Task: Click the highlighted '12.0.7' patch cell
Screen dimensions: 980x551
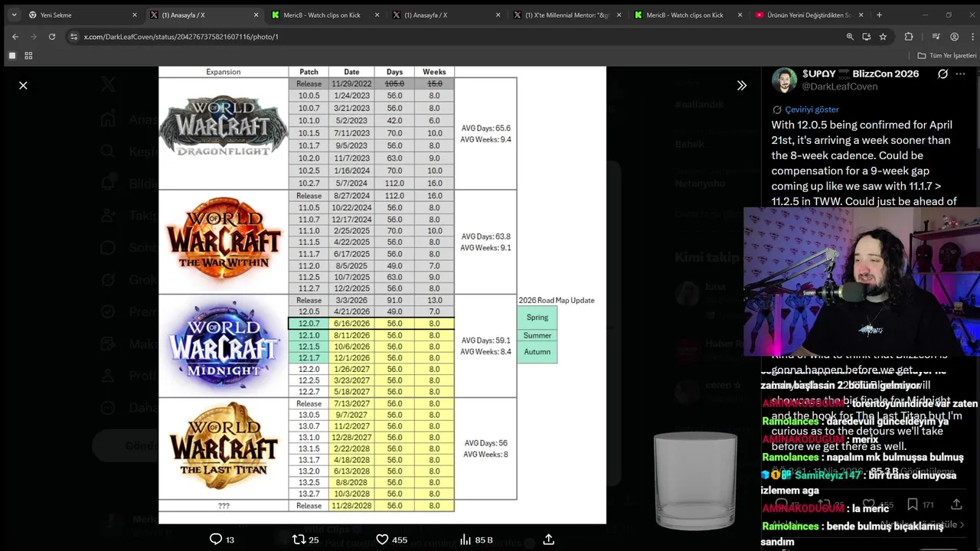Action: pyautogui.click(x=309, y=324)
